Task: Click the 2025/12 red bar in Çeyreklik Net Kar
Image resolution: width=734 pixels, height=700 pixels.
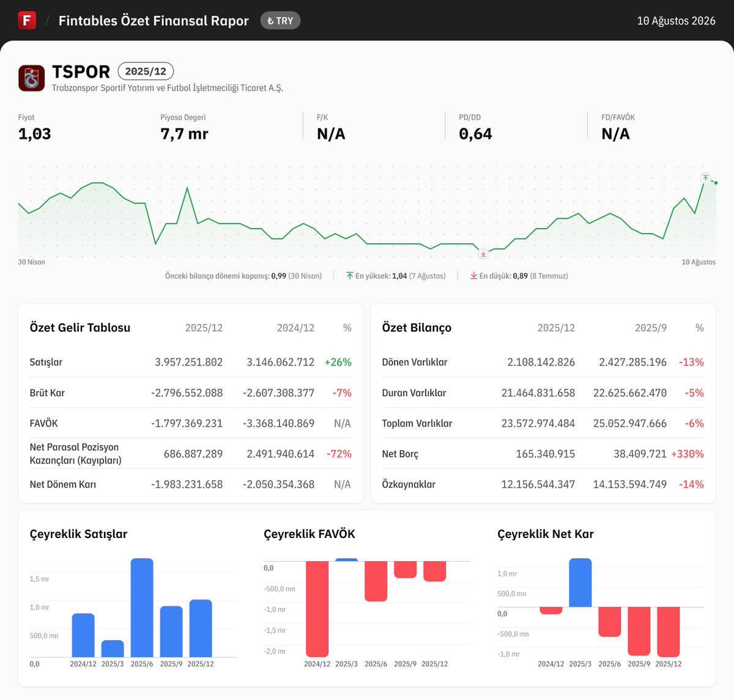Action: (669, 632)
